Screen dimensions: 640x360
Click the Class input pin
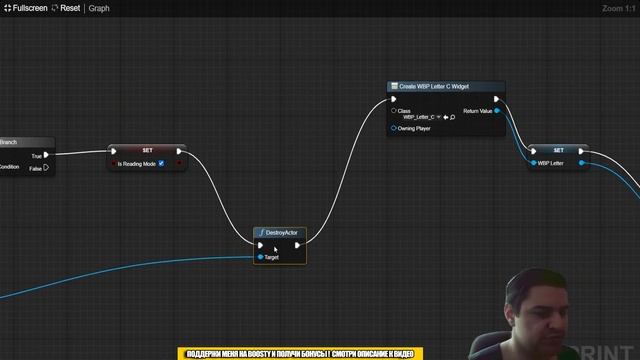[393, 111]
